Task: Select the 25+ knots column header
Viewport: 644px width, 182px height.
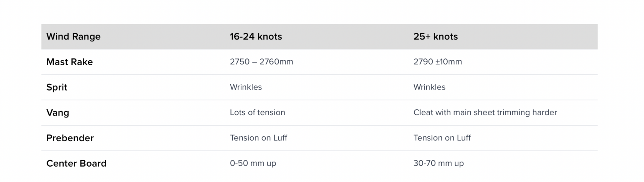Action: click(435, 36)
